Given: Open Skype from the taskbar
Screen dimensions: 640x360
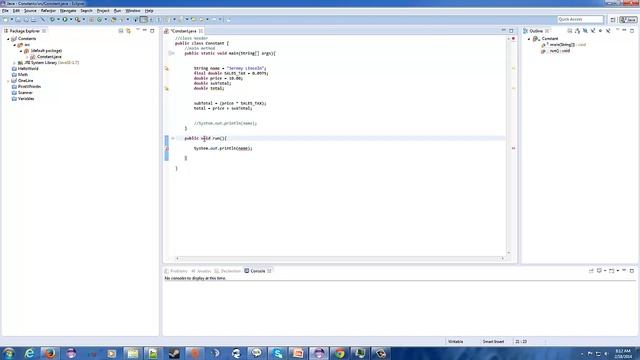Looking at the screenshot, I should [x=278, y=353].
